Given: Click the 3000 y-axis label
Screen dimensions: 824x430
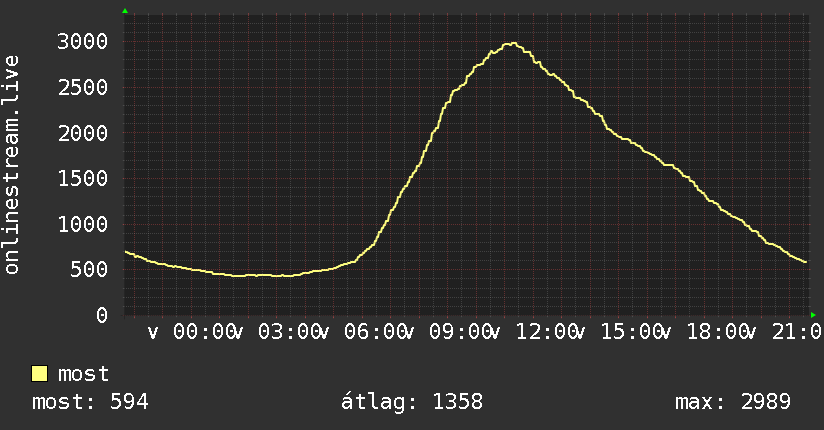Looking at the screenshot, I should pos(83,42).
